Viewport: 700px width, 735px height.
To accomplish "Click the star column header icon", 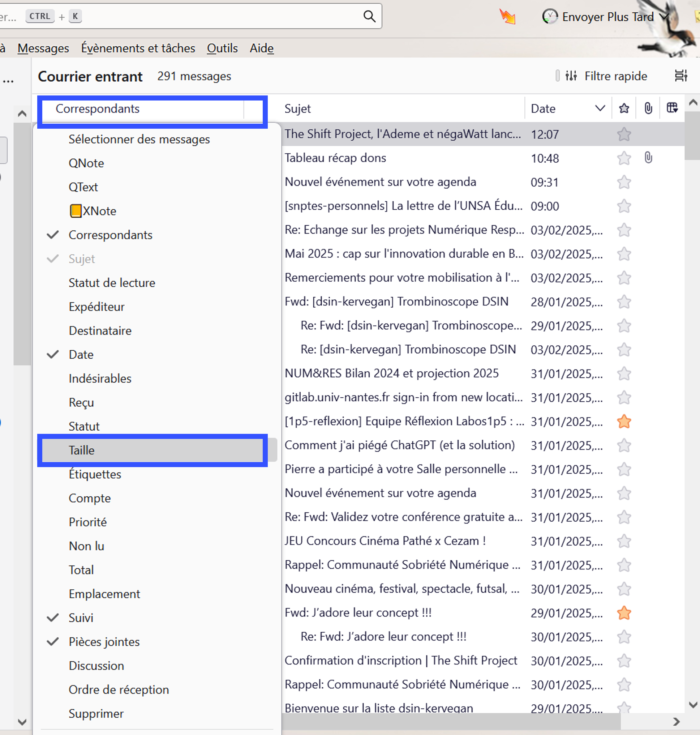I will (624, 108).
